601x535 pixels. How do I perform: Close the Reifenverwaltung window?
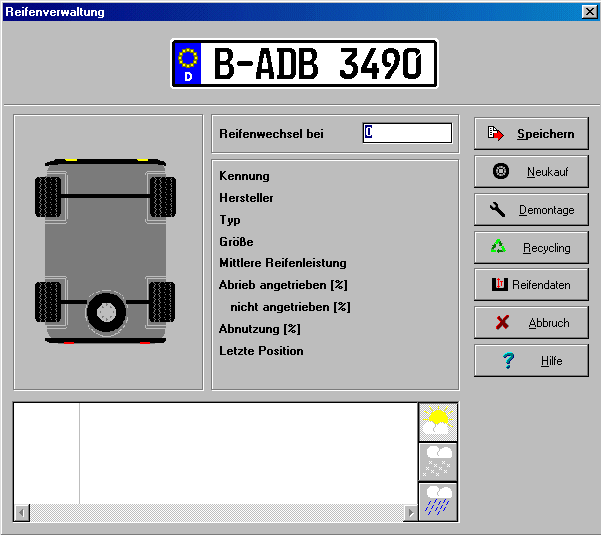589,11
